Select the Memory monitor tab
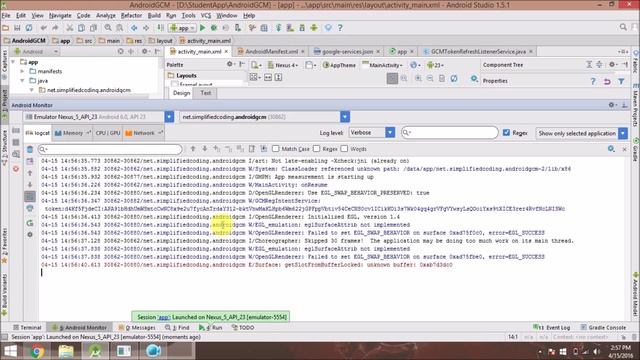Image resolution: width=640 pixels, height=360 pixels. pyautogui.click(x=73, y=133)
